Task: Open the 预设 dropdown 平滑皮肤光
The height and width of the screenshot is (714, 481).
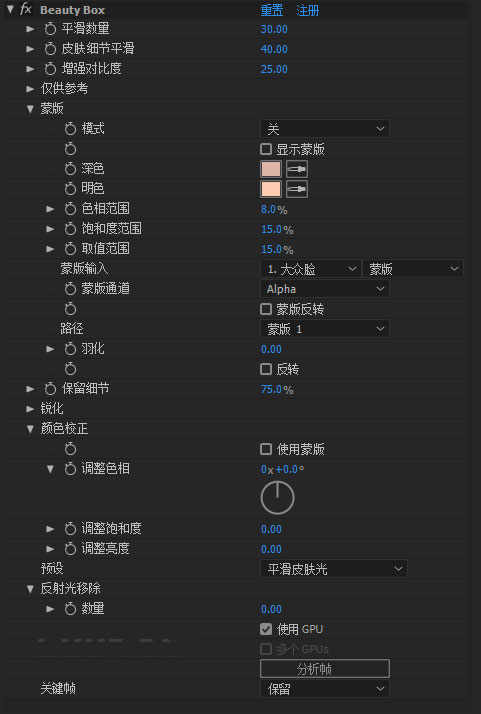Action: click(x=333, y=569)
